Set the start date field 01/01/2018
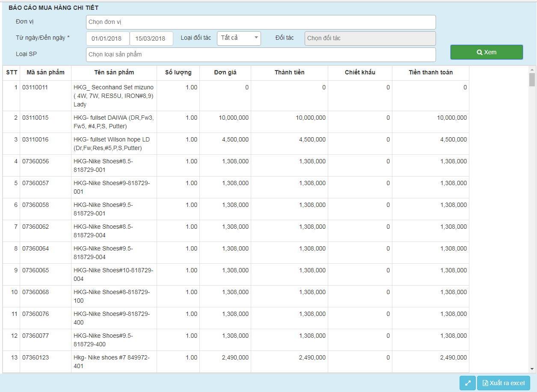This screenshot has width=537, height=392. [x=108, y=38]
